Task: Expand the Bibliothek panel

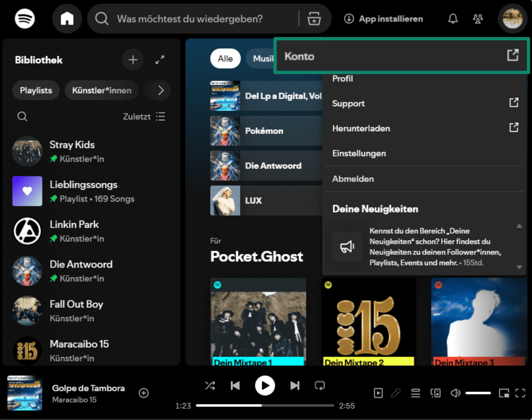Action: 160,60
